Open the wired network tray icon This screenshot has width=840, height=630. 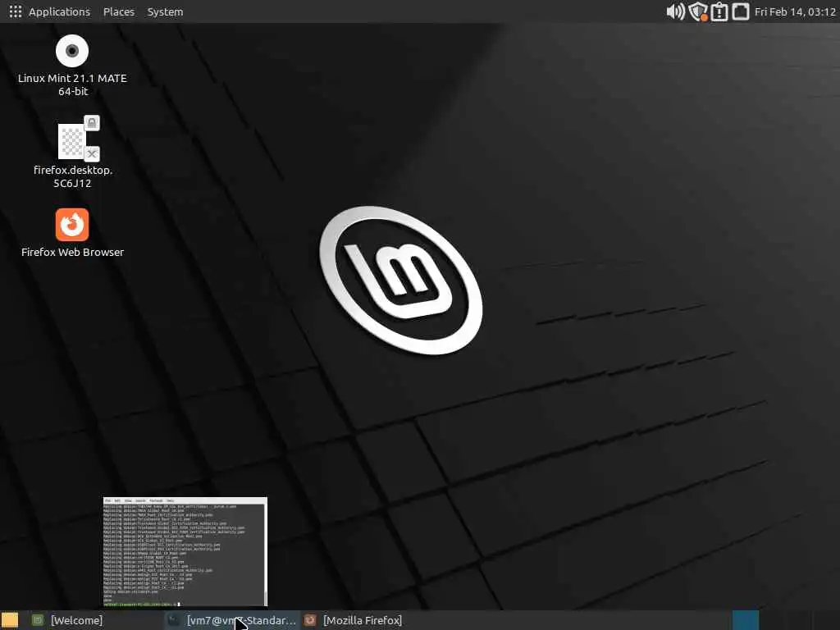[741, 11]
